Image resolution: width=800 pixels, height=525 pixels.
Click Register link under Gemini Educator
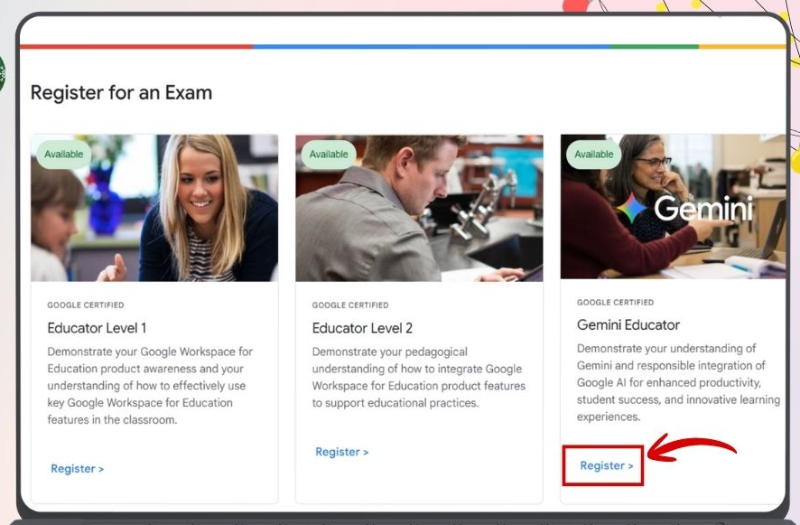(607, 465)
